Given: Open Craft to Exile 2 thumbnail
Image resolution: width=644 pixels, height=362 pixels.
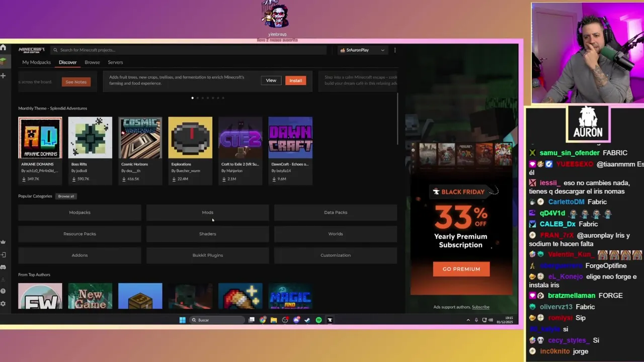Looking at the screenshot, I should pyautogui.click(x=240, y=138).
